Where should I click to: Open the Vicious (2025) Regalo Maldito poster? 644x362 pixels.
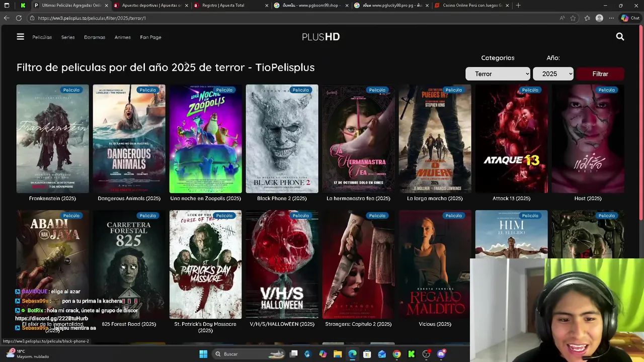[435, 264]
